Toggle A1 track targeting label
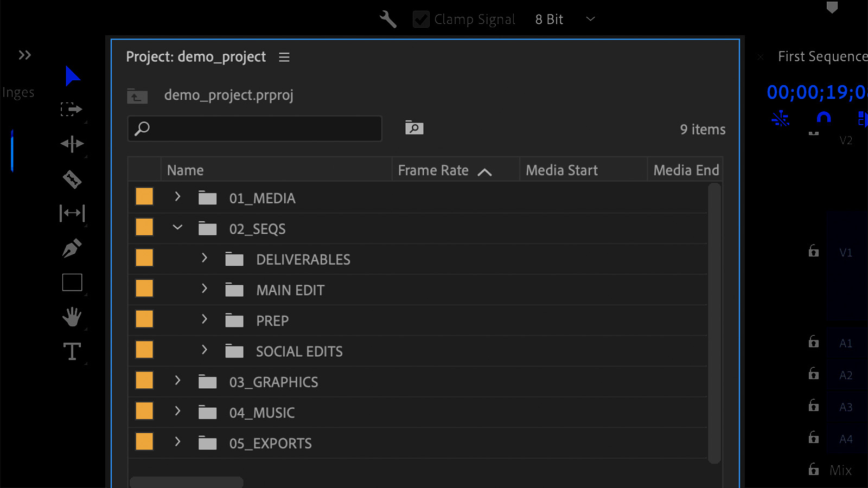This screenshot has width=868, height=488. 846,343
